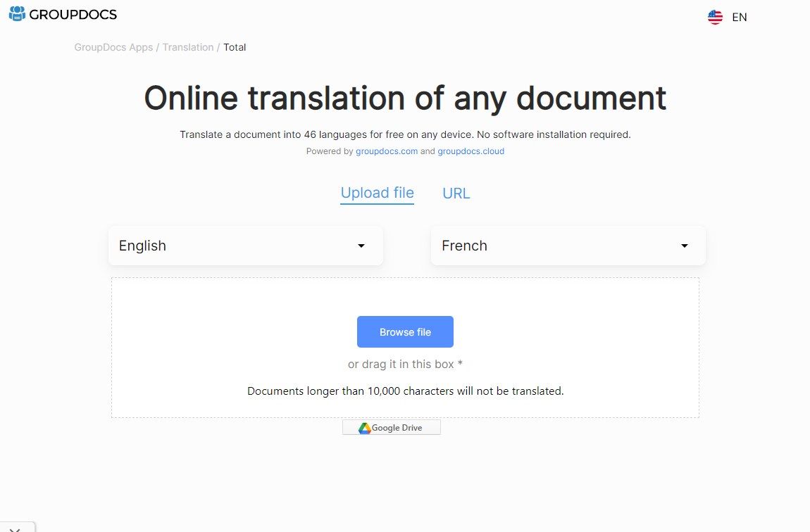Switch to the Upload file tab
The height and width of the screenshot is (532, 810).
(x=377, y=193)
